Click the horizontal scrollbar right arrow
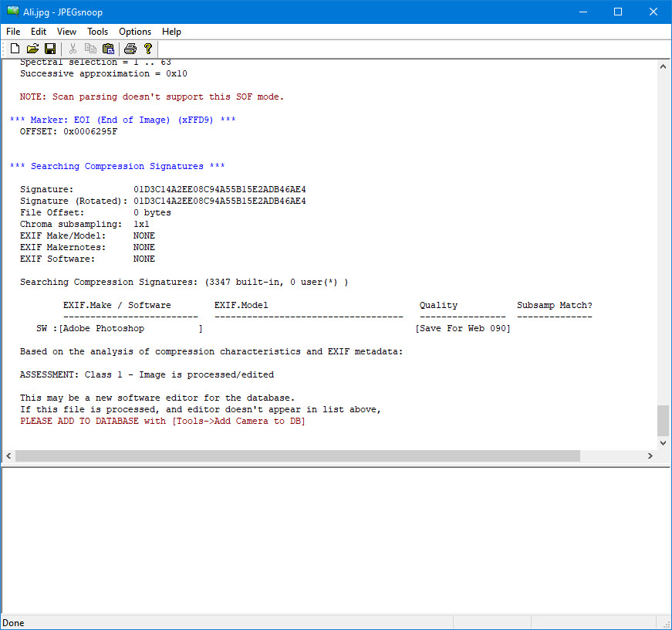 [650, 456]
